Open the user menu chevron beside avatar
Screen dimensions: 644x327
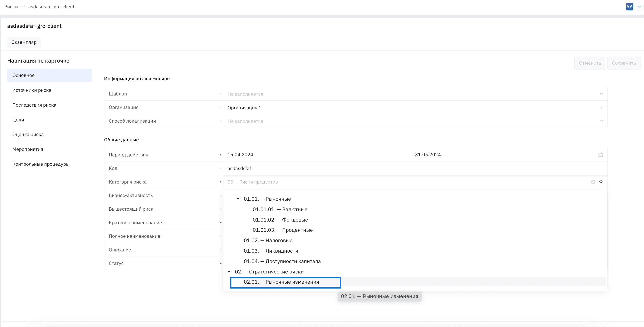pyautogui.click(x=640, y=7)
